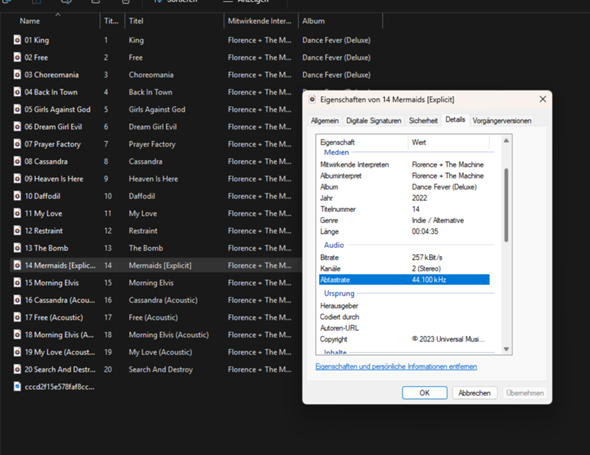Click the file icon of 20 Search And Destroy

click(x=17, y=369)
